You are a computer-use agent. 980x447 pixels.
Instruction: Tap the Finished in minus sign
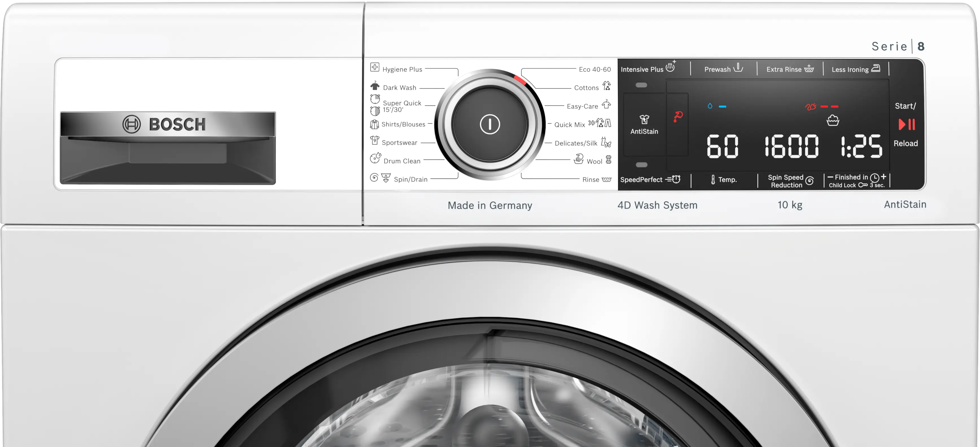click(x=830, y=177)
